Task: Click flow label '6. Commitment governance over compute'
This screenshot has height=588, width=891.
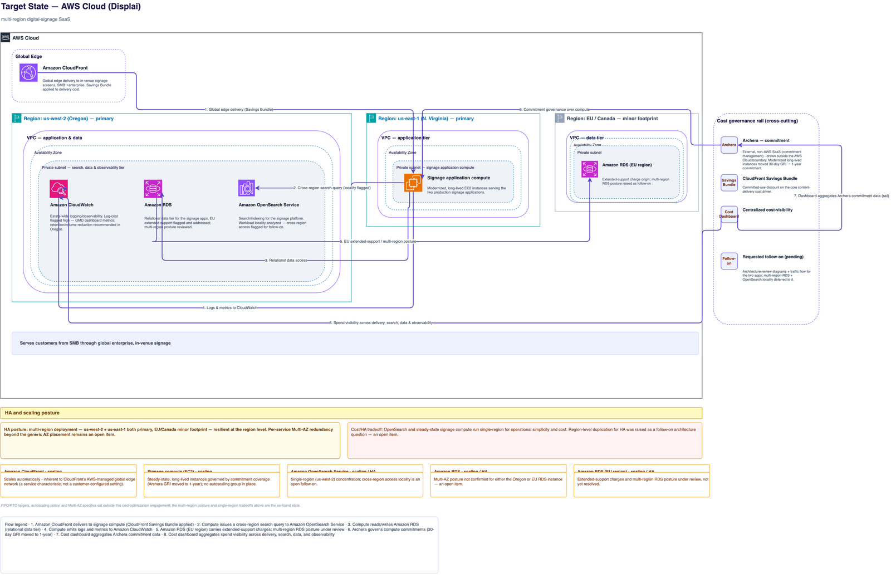Action: pos(555,110)
